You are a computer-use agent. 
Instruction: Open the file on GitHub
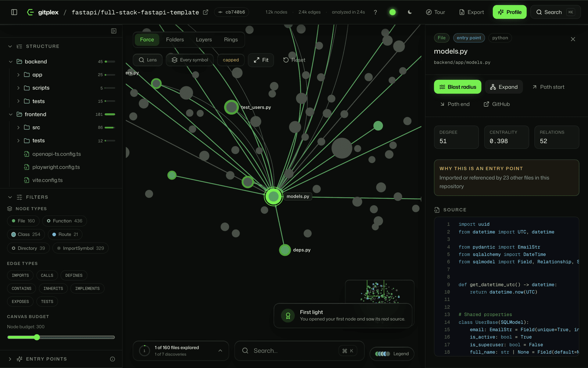coord(496,104)
